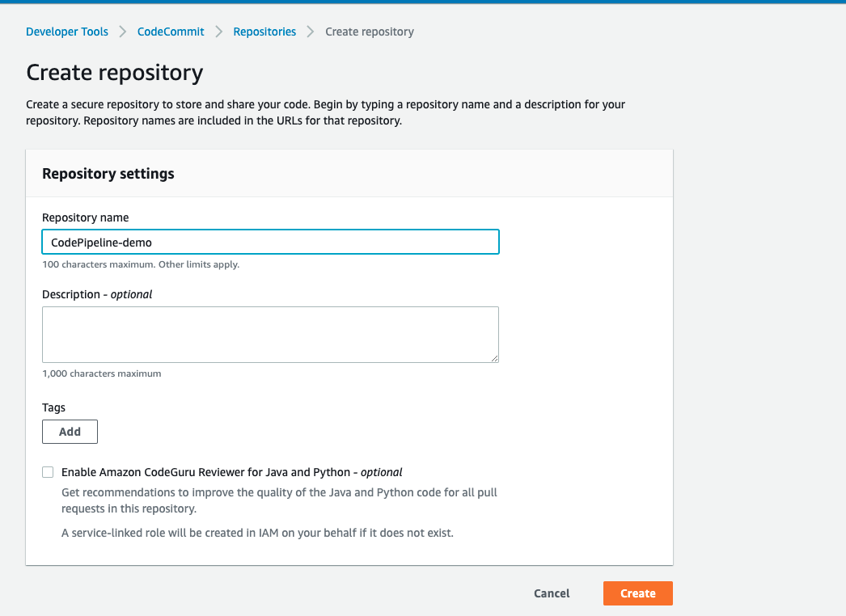The image size is (846, 616).
Task: Focus the Repository name input field
Action: [270, 242]
